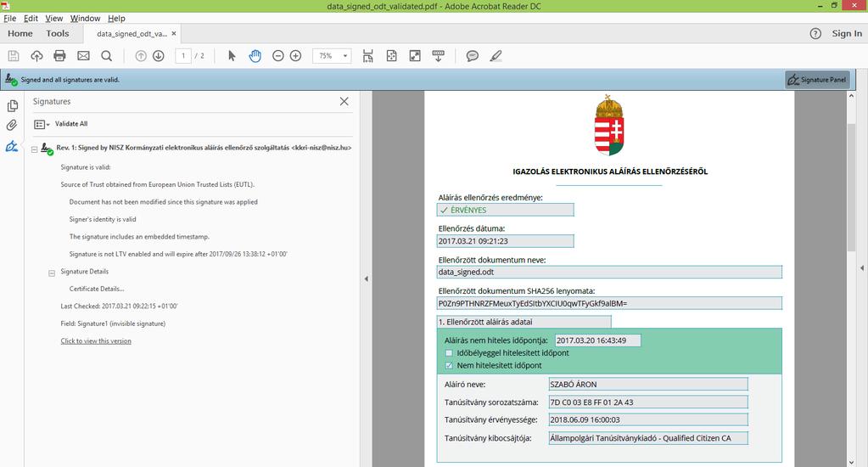Click the Signature Panel button
The image size is (868, 467).
click(x=817, y=80)
